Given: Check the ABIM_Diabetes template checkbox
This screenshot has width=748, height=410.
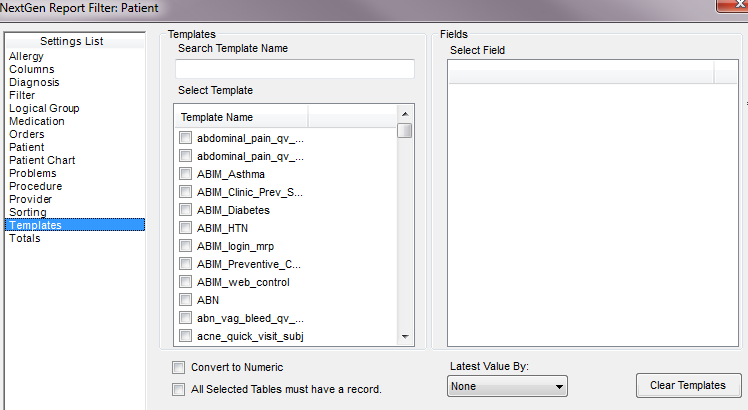Looking at the screenshot, I should 186,210.
